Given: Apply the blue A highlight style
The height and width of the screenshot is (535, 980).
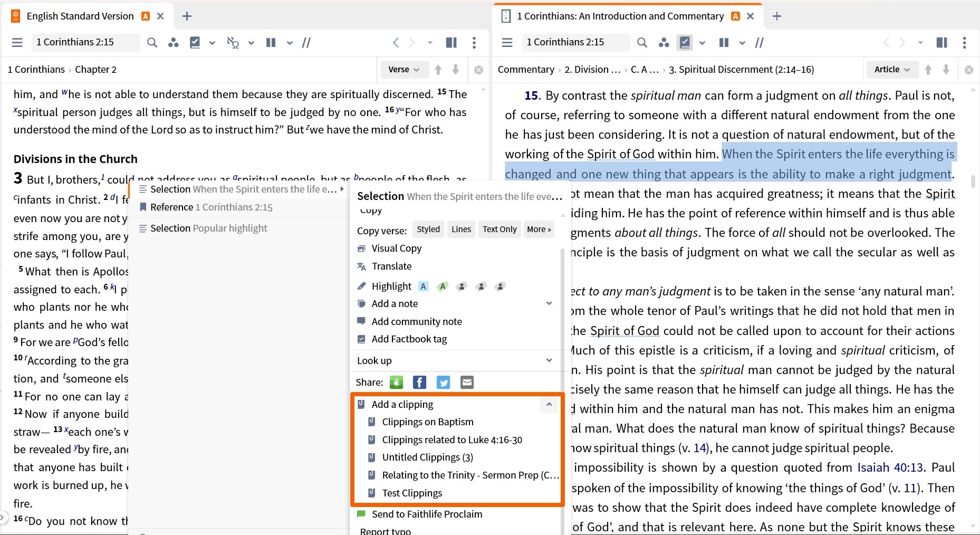Looking at the screenshot, I should (423, 286).
